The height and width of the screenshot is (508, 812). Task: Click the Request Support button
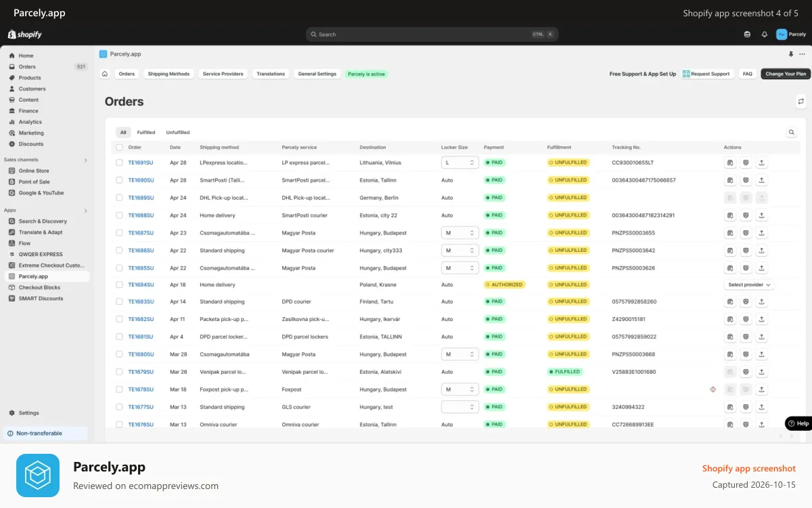tap(706, 74)
